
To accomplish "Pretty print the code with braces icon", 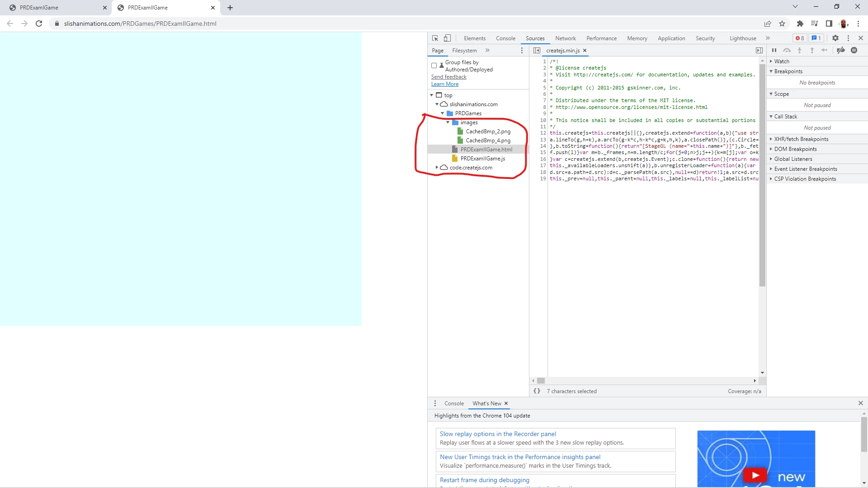I will (537, 391).
